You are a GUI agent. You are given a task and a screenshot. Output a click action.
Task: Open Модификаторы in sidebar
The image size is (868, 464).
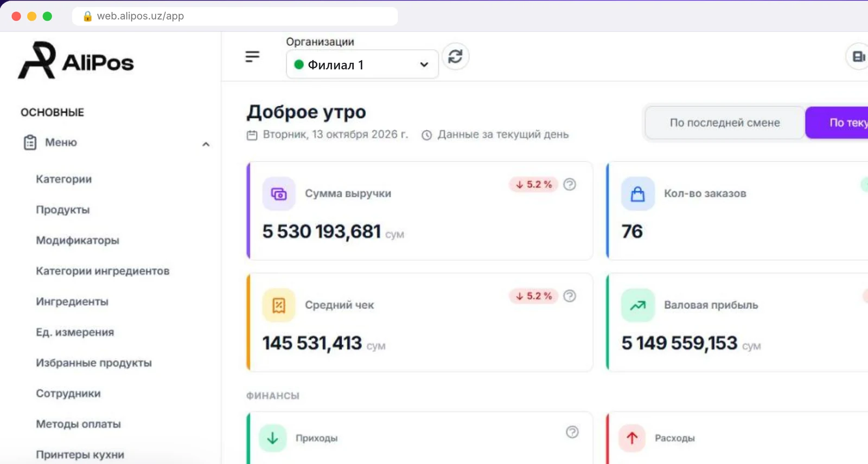tap(78, 241)
